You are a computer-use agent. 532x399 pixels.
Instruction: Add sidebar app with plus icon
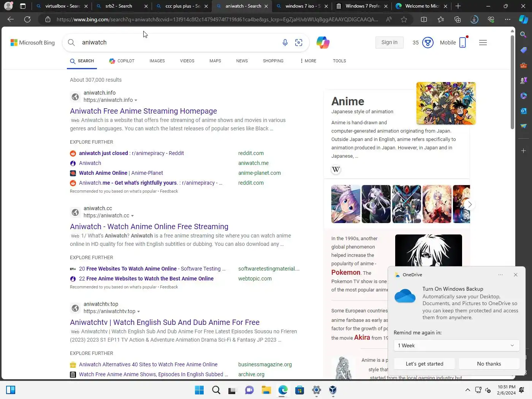point(523,151)
